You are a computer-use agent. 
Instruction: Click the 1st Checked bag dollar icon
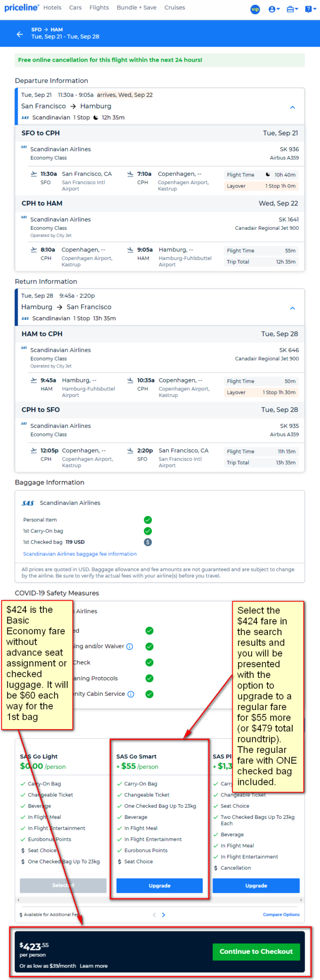click(148, 542)
